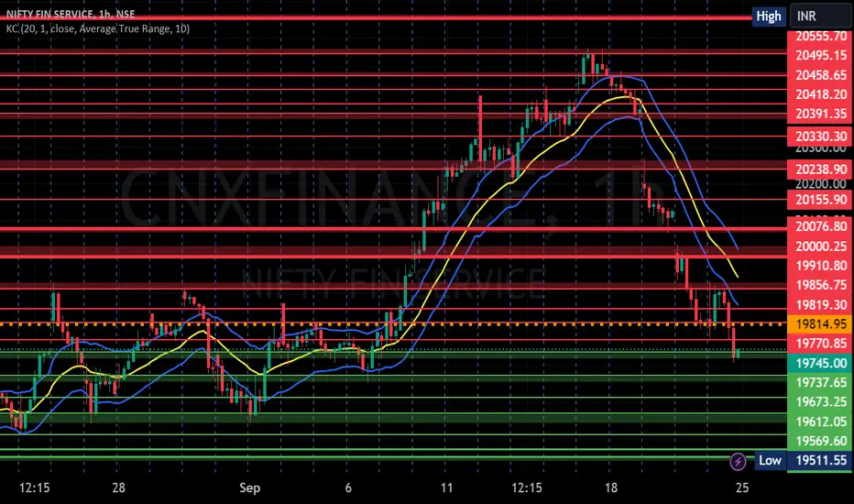Select the 20458.65 price level label

click(x=820, y=75)
